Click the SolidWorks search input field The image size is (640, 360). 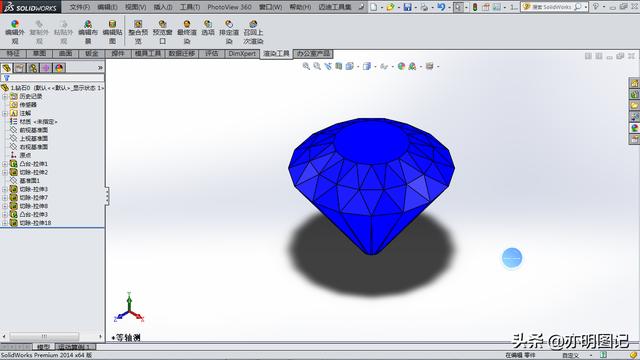click(552, 7)
